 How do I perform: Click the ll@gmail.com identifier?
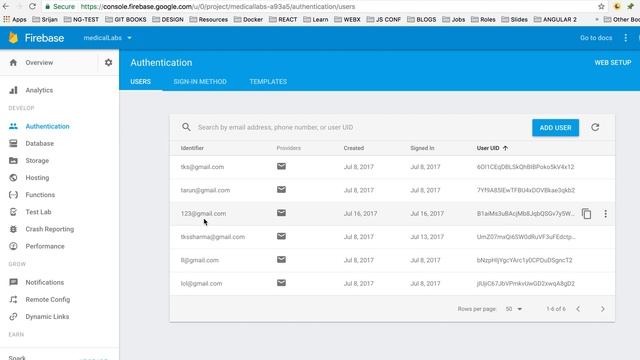[200, 260]
